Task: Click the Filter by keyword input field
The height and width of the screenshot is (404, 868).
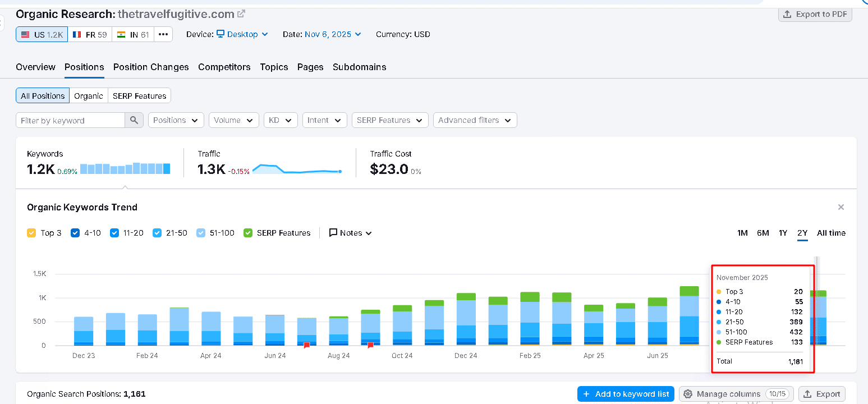Action: pyautogui.click(x=70, y=120)
